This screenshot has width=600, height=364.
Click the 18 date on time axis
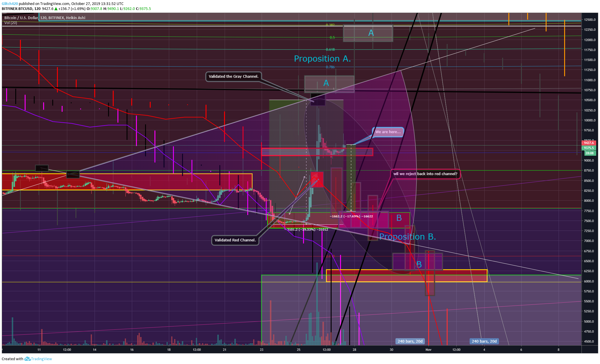pos(169,350)
